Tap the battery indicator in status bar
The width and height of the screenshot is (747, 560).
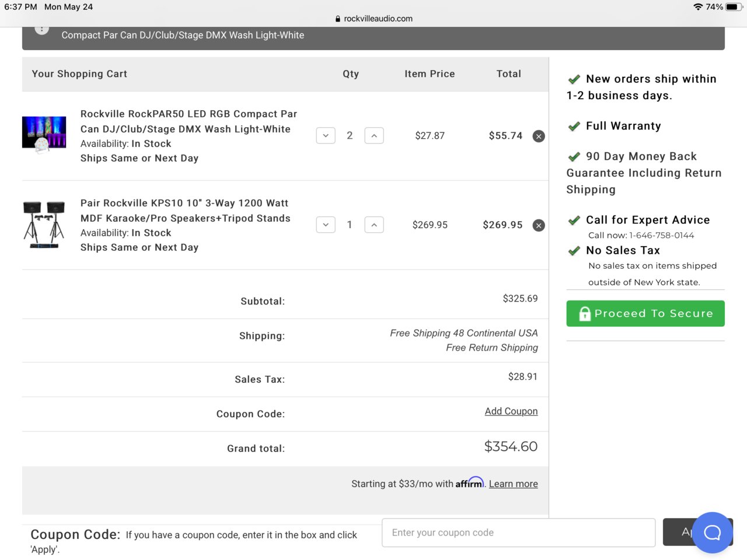pos(734,7)
